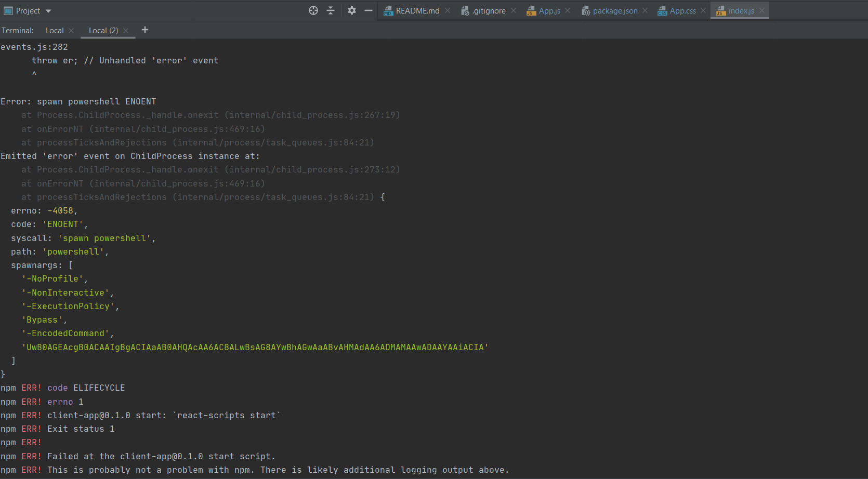Select the App.css editor tab
The image size is (868, 479).
[x=682, y=11]
